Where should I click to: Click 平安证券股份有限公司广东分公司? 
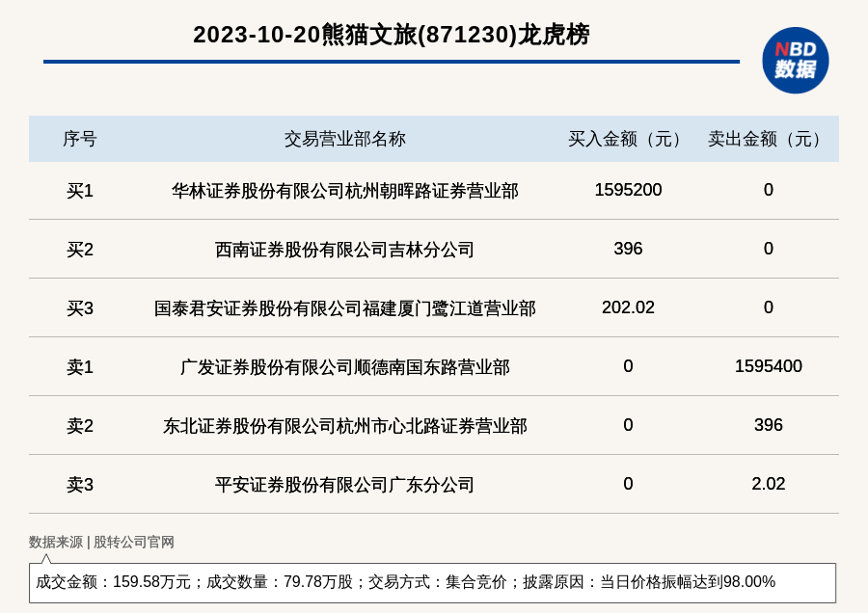pyautogui.click(x=345, y=485)
